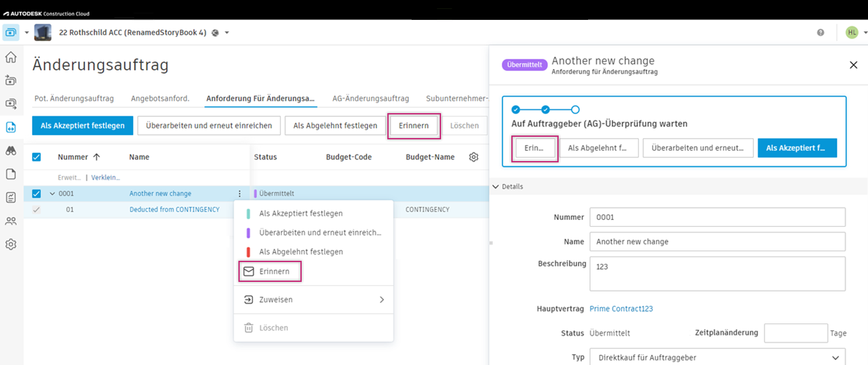
Task: Open the Typ dropdown
Action: pyautogui.click(x=717, y=357)
